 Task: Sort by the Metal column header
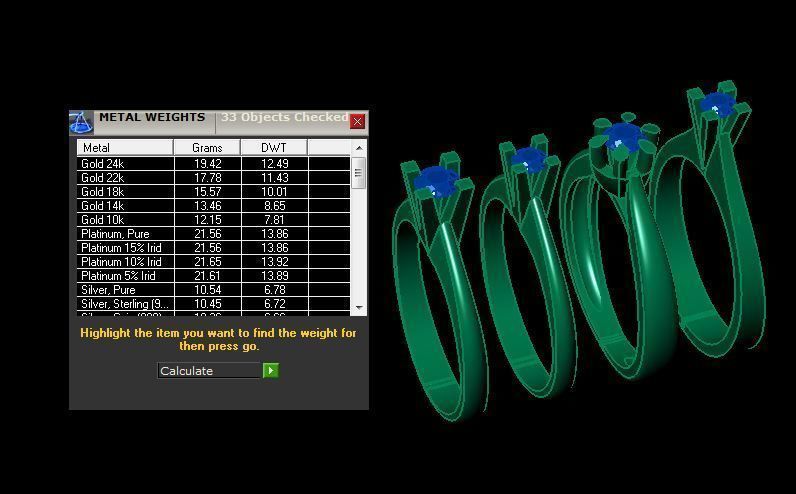point(125,148)
